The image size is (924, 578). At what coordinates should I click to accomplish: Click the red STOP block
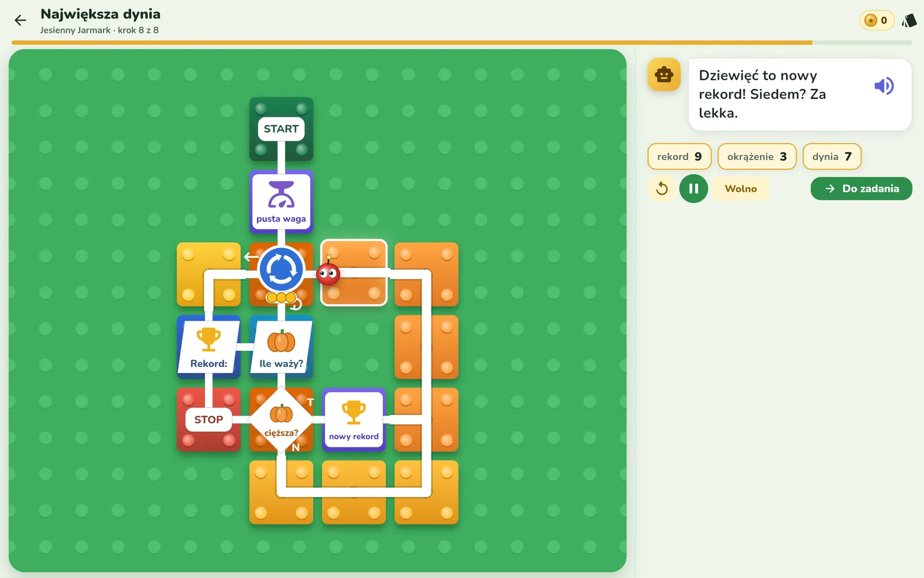tap(208, 420)
